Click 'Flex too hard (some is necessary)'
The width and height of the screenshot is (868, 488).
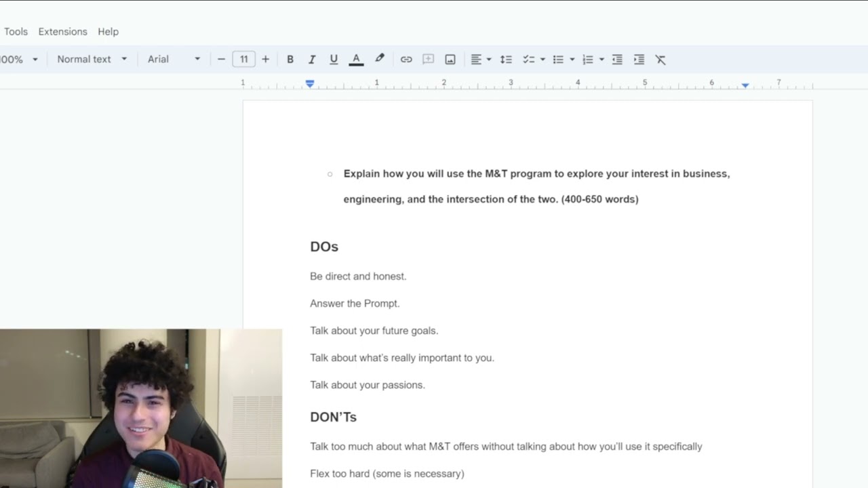387,474
